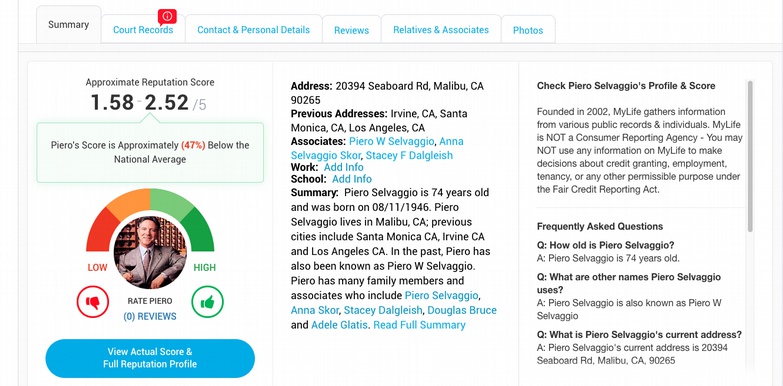Click the right panel vertical scrollbar

pos(750,156)
